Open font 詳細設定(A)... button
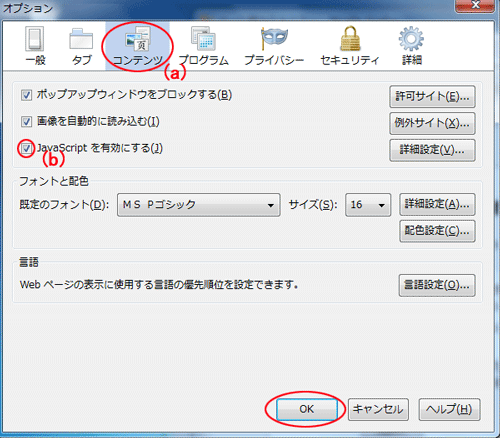 pos(437,204)
